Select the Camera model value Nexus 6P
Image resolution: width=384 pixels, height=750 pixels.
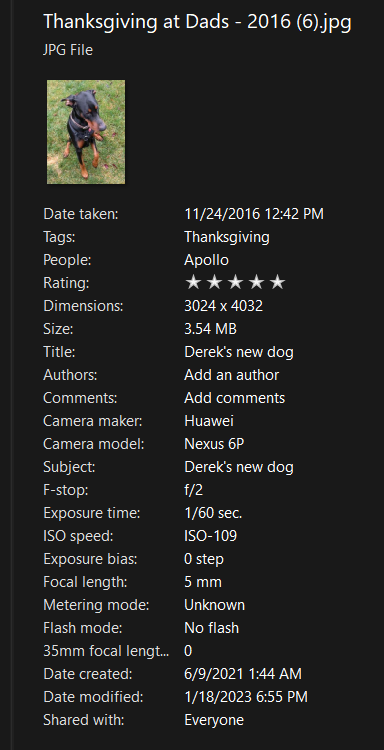(x=214, y=444)
